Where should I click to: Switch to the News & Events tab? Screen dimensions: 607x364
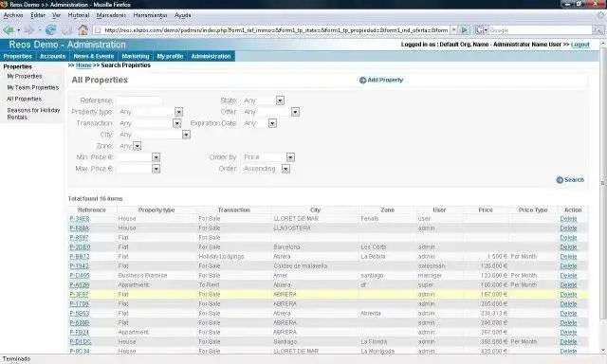tap(94, 56)
